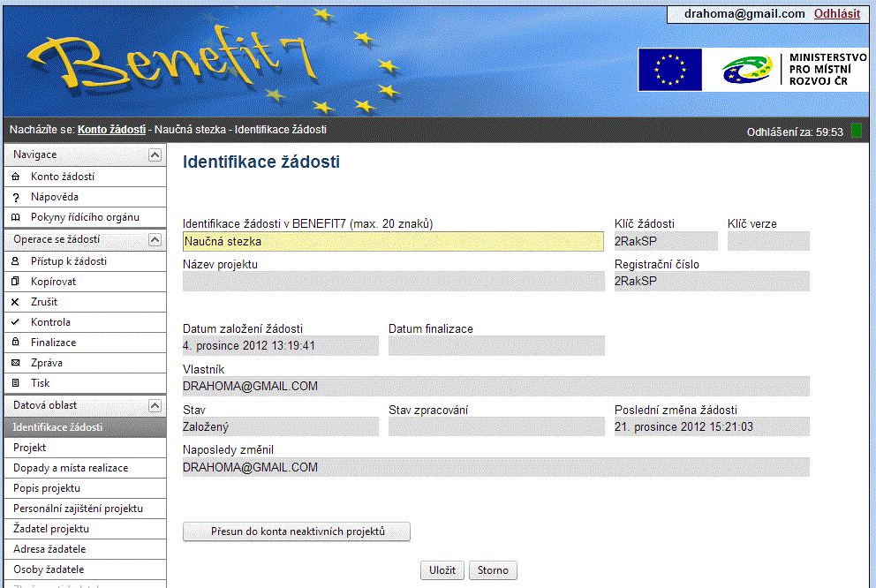Image resolution: width=876 pixels, height=588 pixels.
Task: Select Zrušit operation
Action: tap(85, 302)
